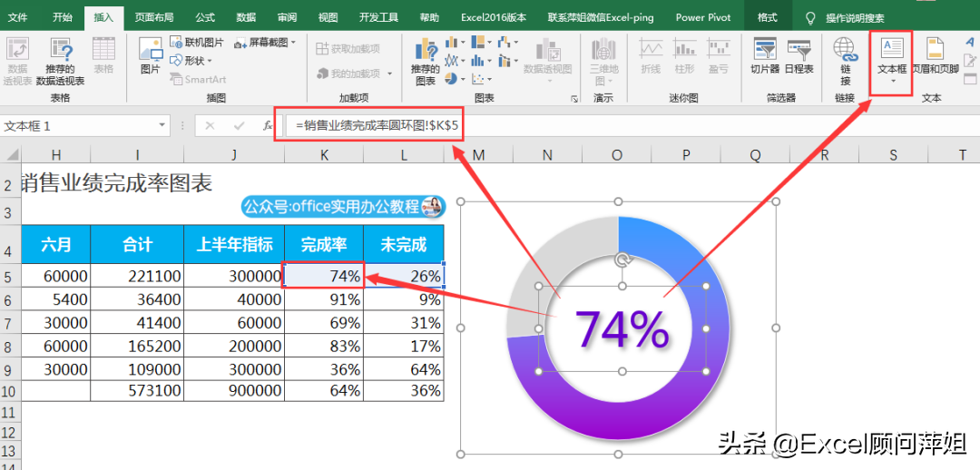Image resolution: width=980 pixels, height=470 pixels.
Task: Click the 页眉和页脚 header and footer icon
Action: click(x=935, y=54)
